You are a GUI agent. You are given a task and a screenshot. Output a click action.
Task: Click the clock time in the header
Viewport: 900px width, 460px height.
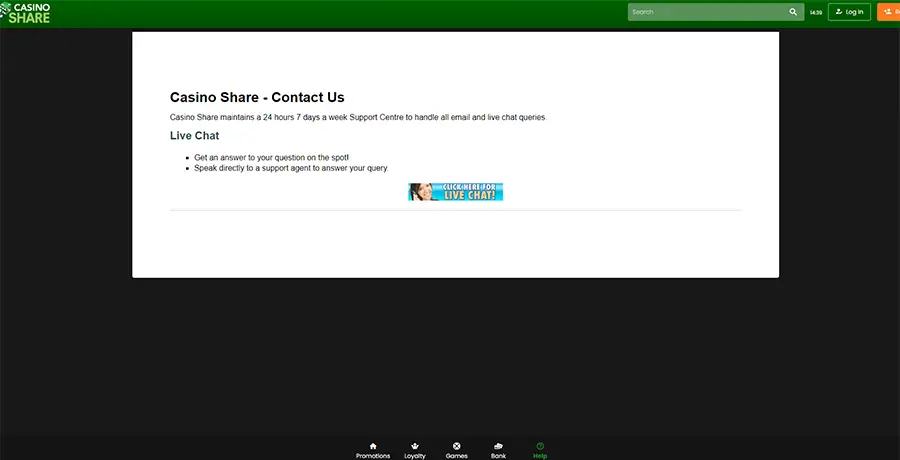[816, 12]
